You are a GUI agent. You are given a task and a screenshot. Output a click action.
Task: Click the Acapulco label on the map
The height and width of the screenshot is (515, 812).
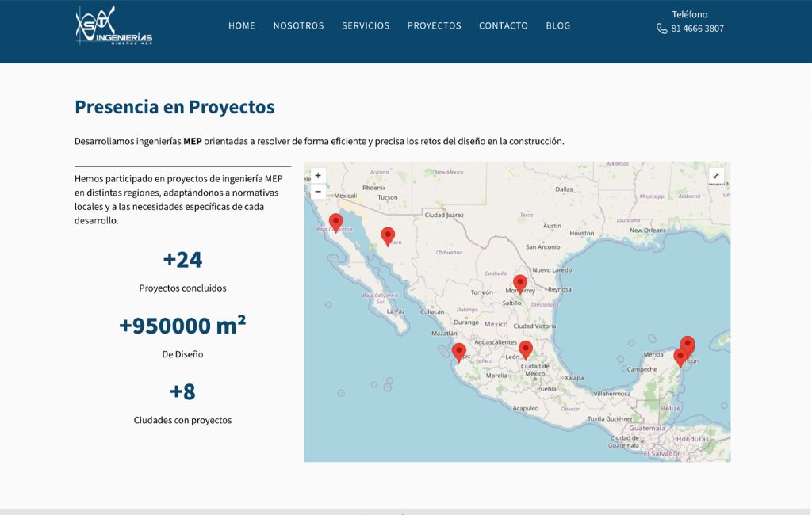tap(525, 408)
